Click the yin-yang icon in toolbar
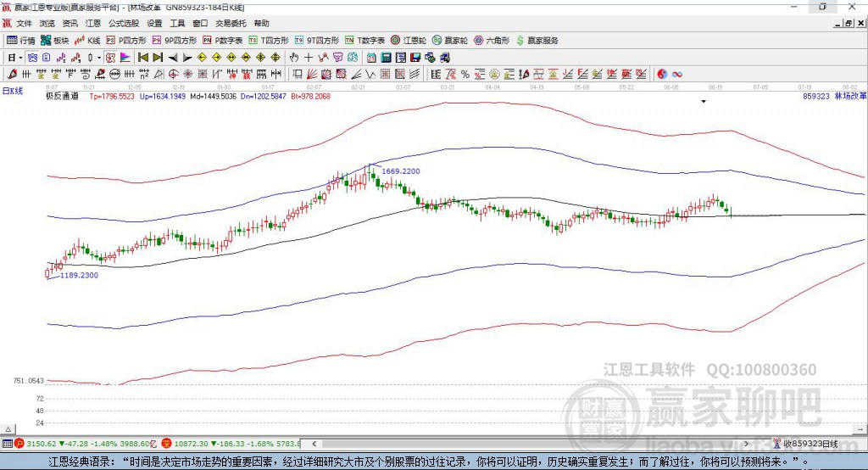This screenshot has width=868, height=470. point(662,74)
